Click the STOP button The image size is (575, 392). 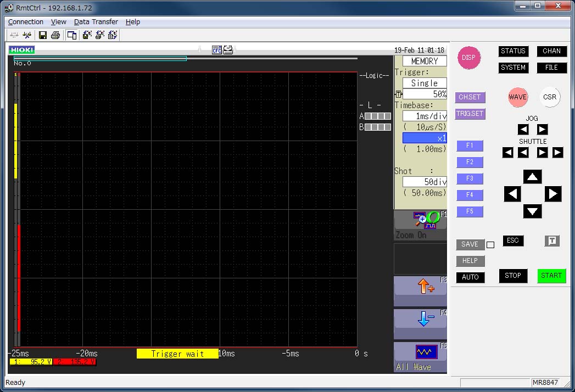[513, 276]
